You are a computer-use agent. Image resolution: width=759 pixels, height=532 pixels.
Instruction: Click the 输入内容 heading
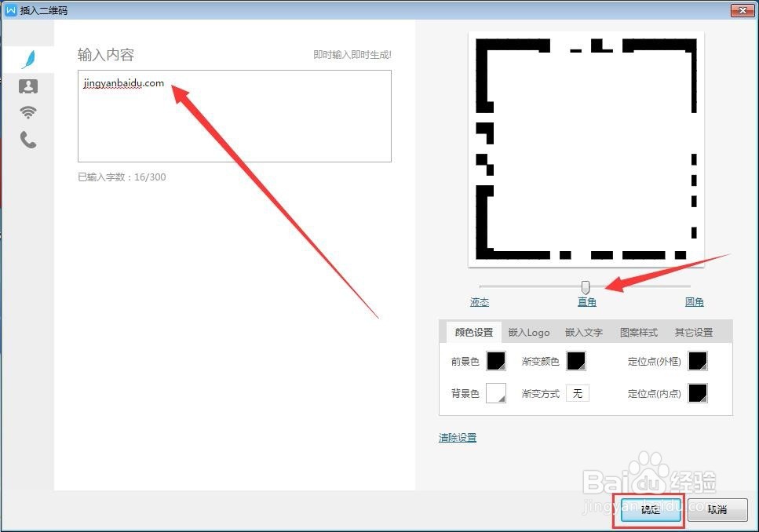[x=105, y=55]
